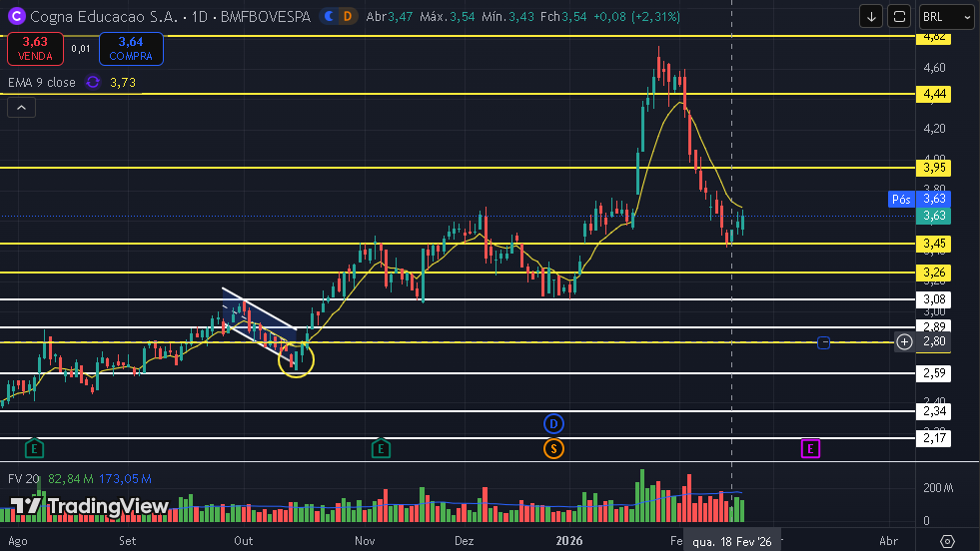Click the TradingView logo
Image resolution: width=980 pixels, height=551 pixels.
pyautogui.click(x=89, y=506)
